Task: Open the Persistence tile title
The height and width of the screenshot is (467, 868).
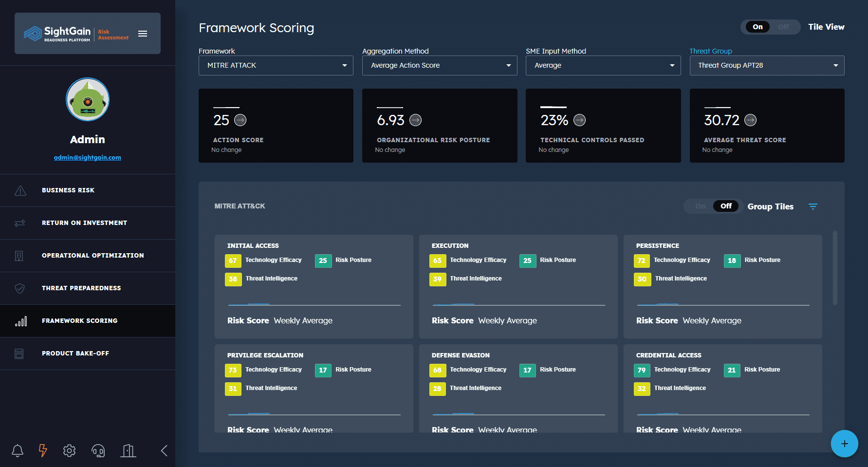Action: click(658, 246)
